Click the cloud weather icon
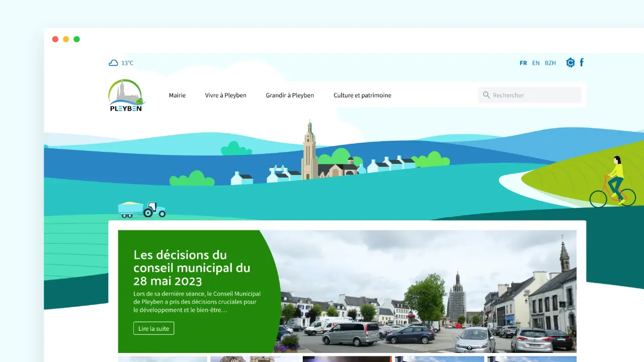Image resolution: width=644 pixels, height=362 pixels. tap(114, 63)
